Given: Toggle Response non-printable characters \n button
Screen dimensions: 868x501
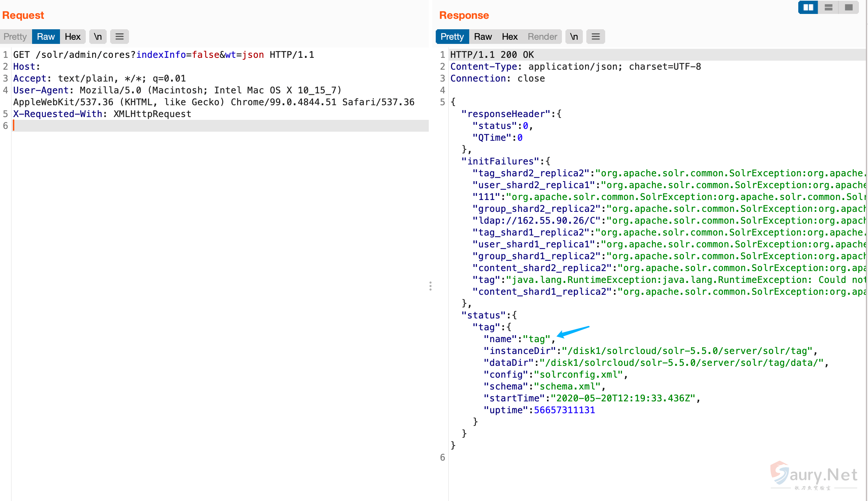Looking at the screenshot, I should click(x=574, y=37).
